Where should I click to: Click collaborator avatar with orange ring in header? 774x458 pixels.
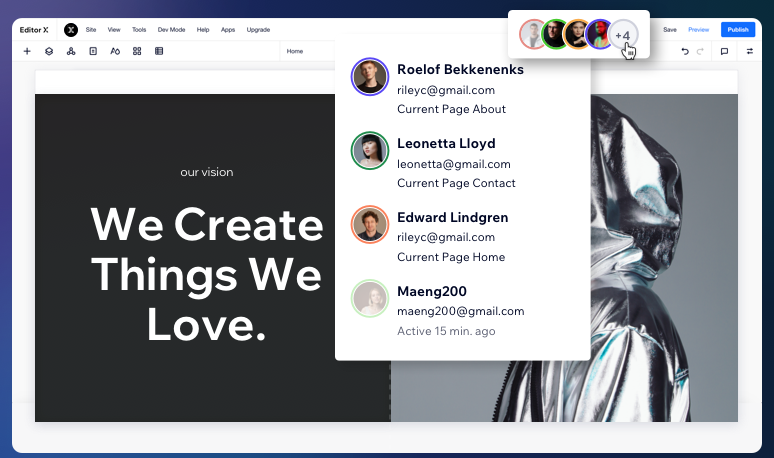[577, 35]
